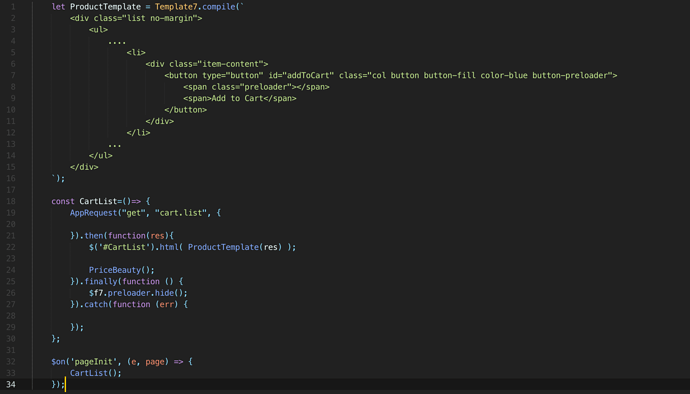The image size is (690, 394).
Task: Click the 'item-content' class value
Action: (231, 64)
